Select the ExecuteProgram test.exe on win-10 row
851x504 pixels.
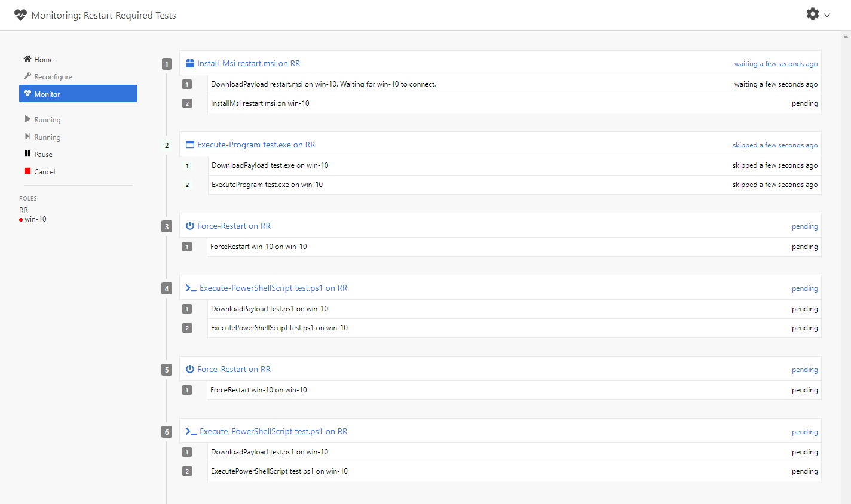pos(514,185)
